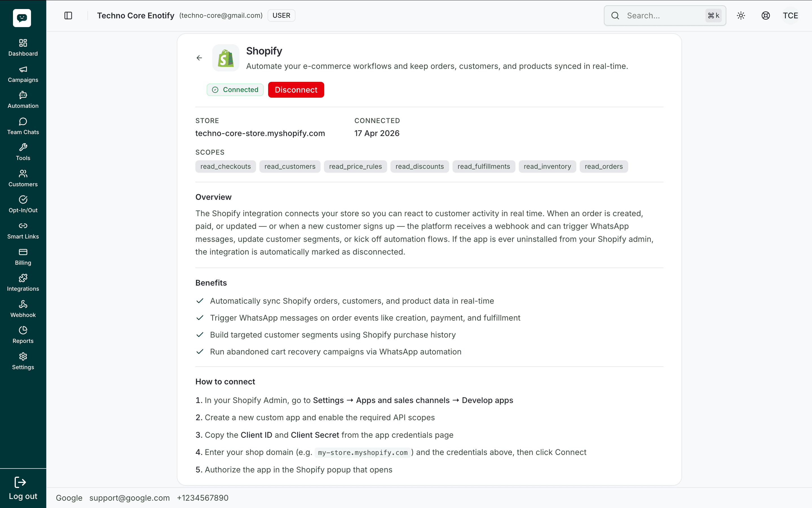Open the Smart Links chain icon
This screenshot has height=508, width=812.
pyautogui.click(x=23, y=226)
